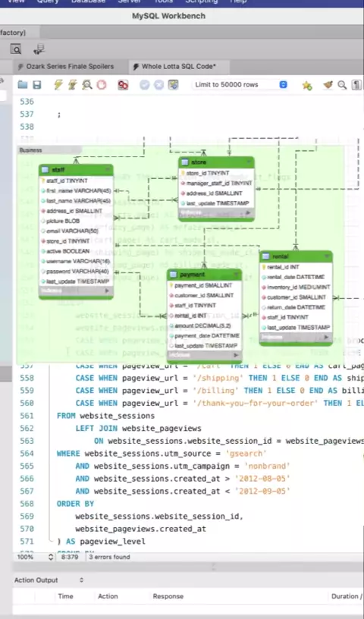364x619 pixels.
Task: Execute the whole script with lightning bolt
Action: (x=58, y=84)
